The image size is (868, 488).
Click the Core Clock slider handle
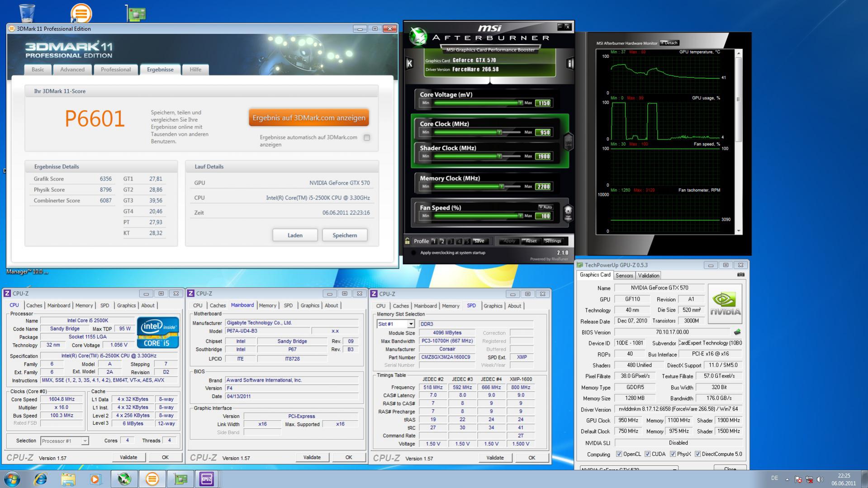tap(499, 133)
